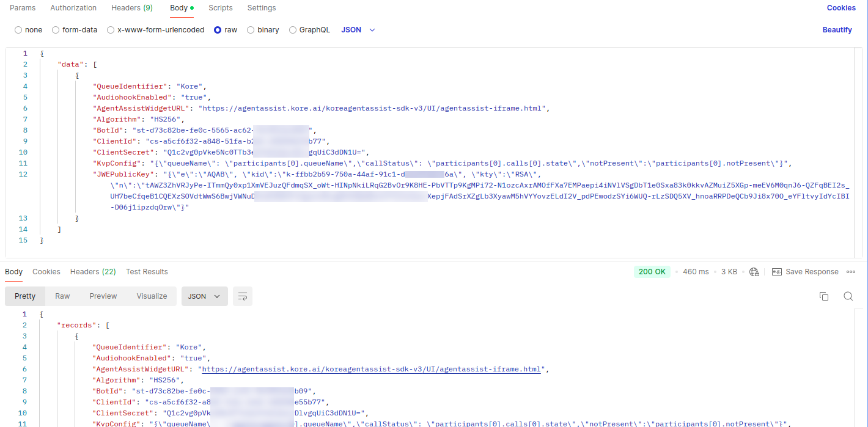Select the binary body radio option
The width and height of the screenshot is (868, 427).
tap(263, 30)
